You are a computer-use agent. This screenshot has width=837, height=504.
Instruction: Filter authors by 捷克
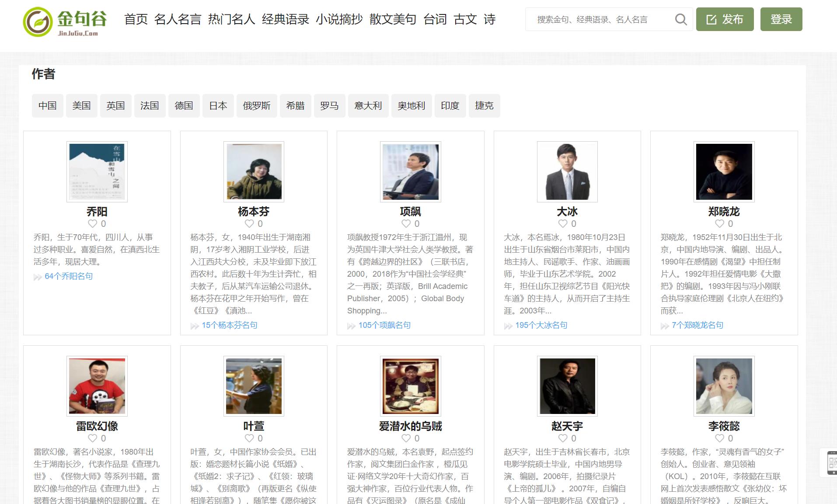(x=484, y=106)
